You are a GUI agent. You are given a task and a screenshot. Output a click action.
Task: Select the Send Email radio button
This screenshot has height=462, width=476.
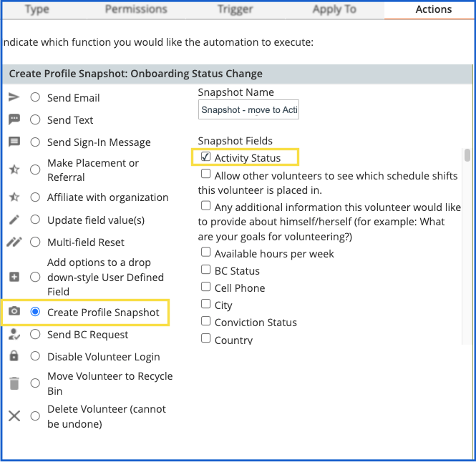click(x=35, y=97)
